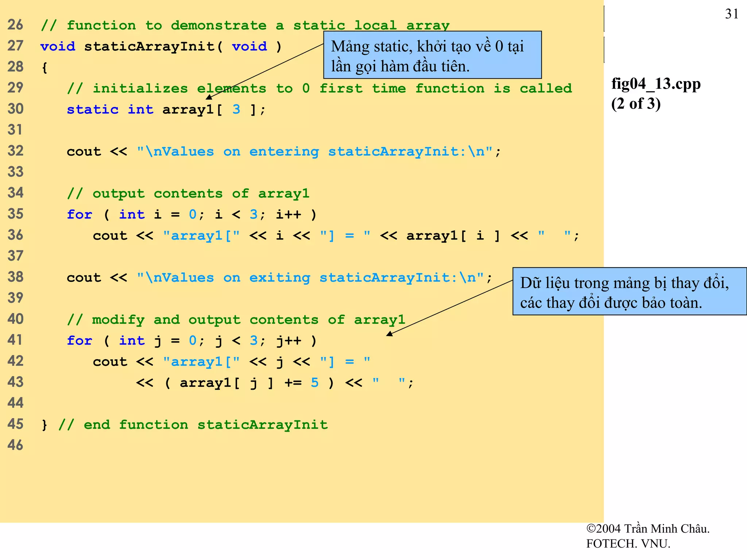The width and height of the screenshot is (747, 560).
Task: Click line number 32
Action: (x=15, y=151)
